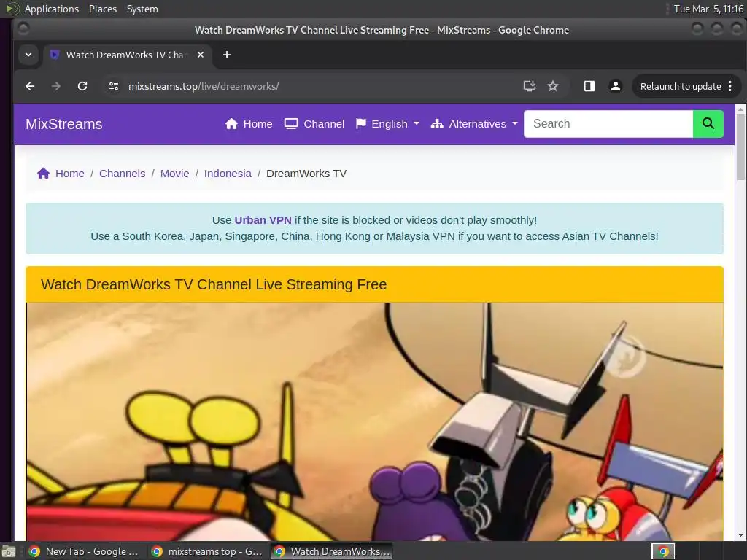Click the window menu button in title bar
747x560 pixels.
[23, 29]
